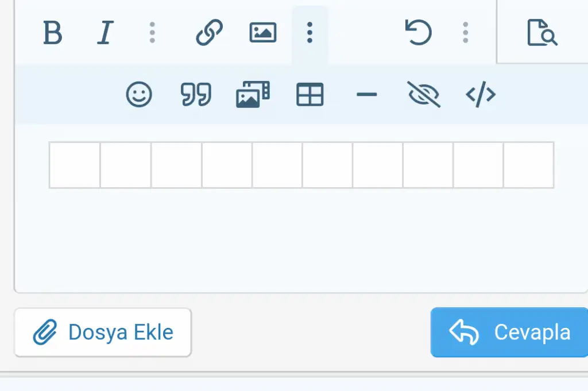Click the last cell of the table

(x=528, y=165)
